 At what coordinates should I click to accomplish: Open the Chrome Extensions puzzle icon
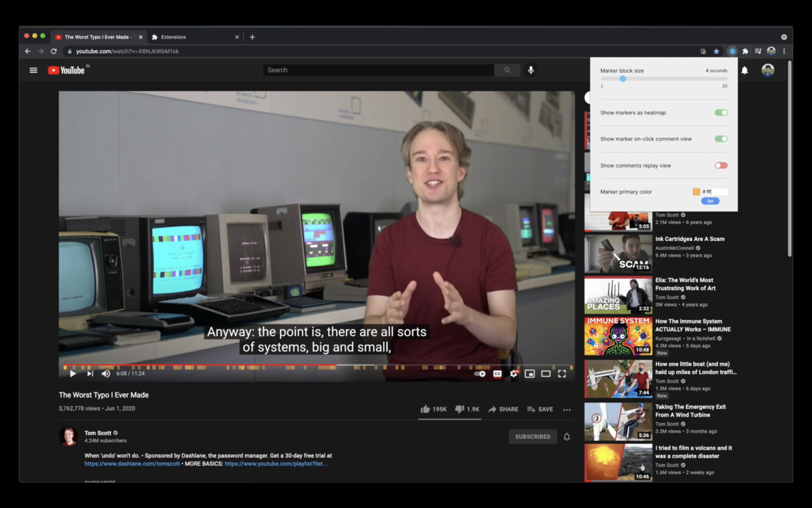(x=745, y=51)
